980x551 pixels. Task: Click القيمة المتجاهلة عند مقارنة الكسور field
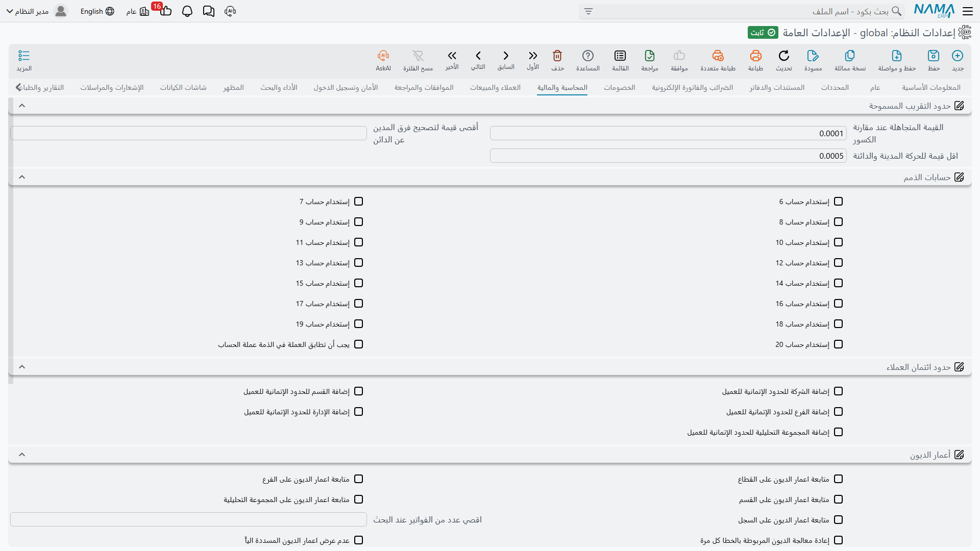668,134
